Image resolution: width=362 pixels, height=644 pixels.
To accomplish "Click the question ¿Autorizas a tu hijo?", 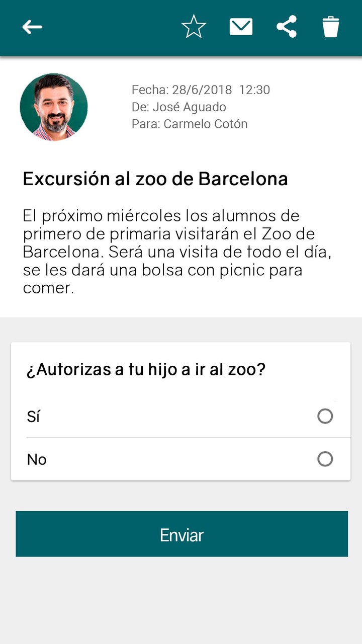I will [x=146, y=370].
